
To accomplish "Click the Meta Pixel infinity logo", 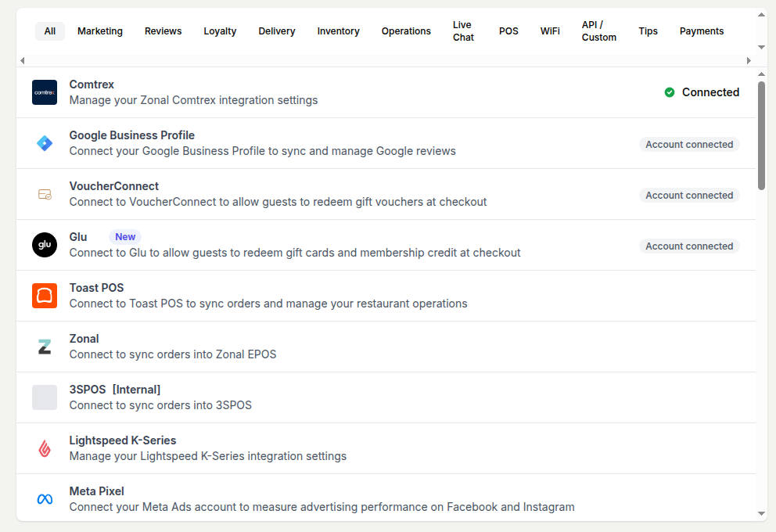I will [x=45, y=499].
